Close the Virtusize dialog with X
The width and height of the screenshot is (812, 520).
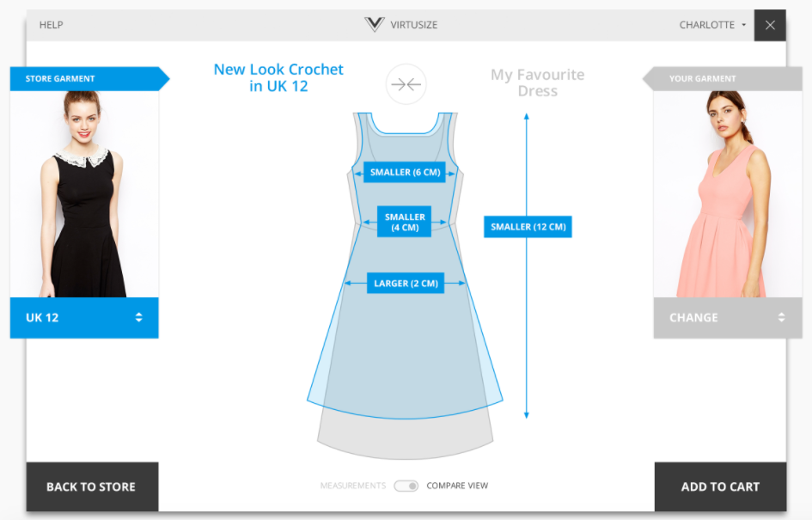[x=770, y=25]
